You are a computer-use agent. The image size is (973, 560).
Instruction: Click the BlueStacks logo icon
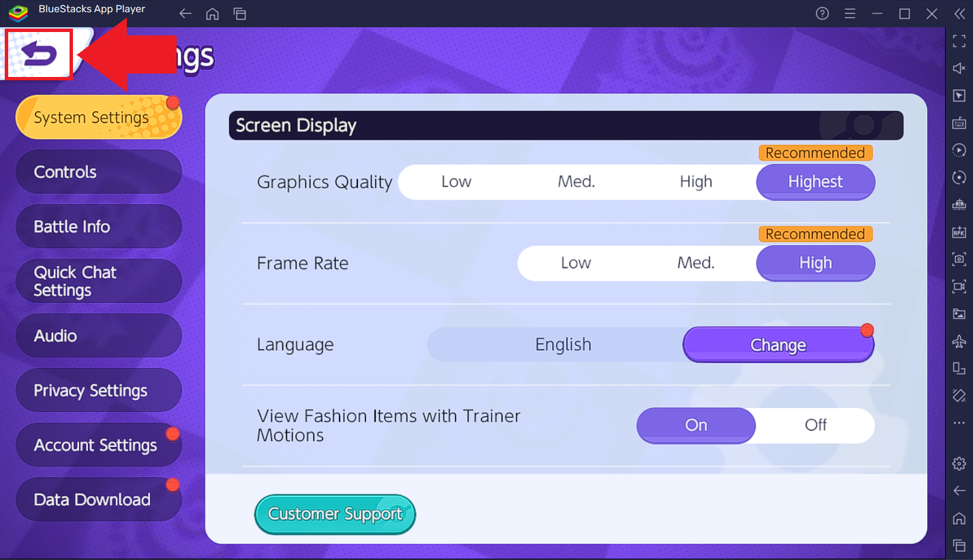click(18, 13)
